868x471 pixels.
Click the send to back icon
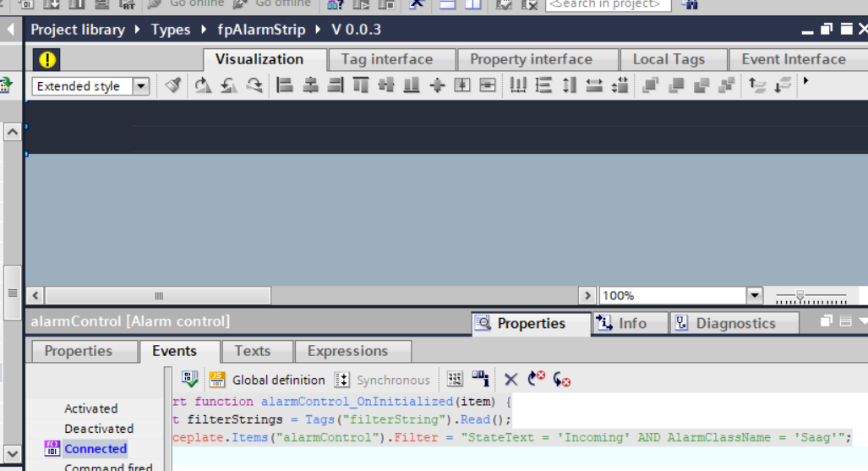676,85
